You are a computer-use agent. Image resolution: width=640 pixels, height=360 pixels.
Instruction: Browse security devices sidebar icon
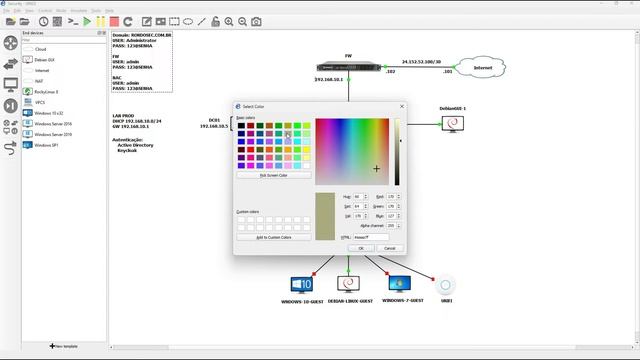11,106
